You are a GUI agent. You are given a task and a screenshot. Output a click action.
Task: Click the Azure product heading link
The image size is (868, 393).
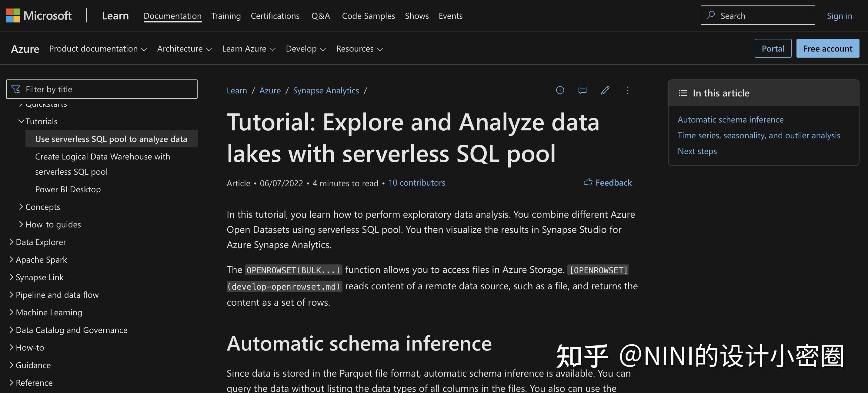click(25, 49)
